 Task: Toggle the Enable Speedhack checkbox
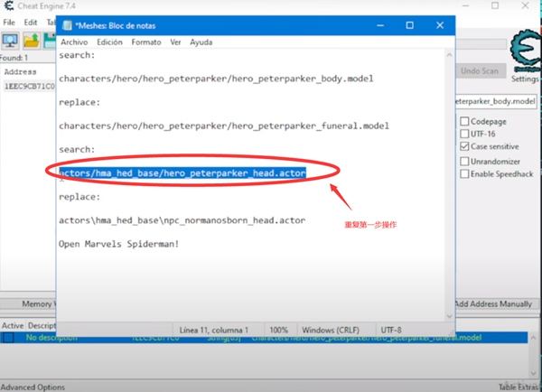point(464,173)
